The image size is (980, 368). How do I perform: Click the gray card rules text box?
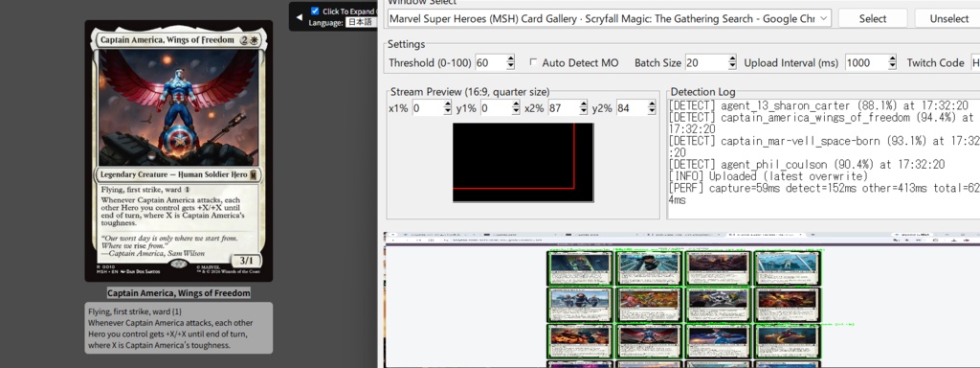click(x=179, y=328)
